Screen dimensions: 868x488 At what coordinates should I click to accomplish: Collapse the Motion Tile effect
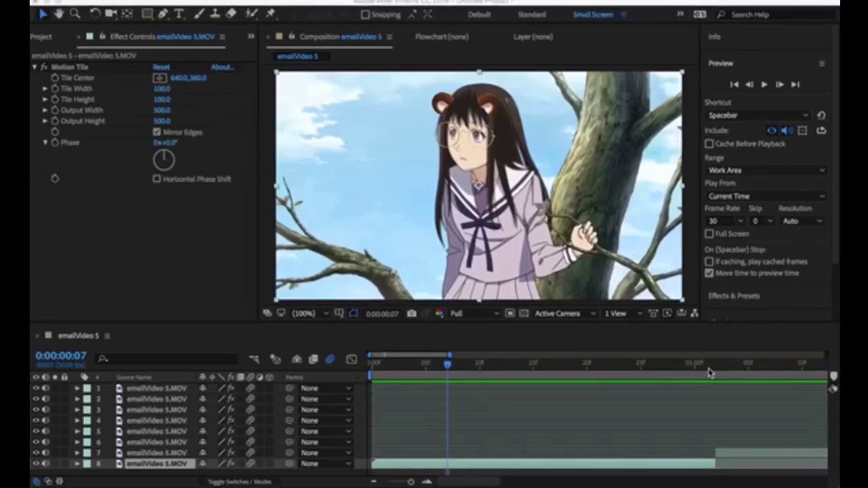[35, 67]
